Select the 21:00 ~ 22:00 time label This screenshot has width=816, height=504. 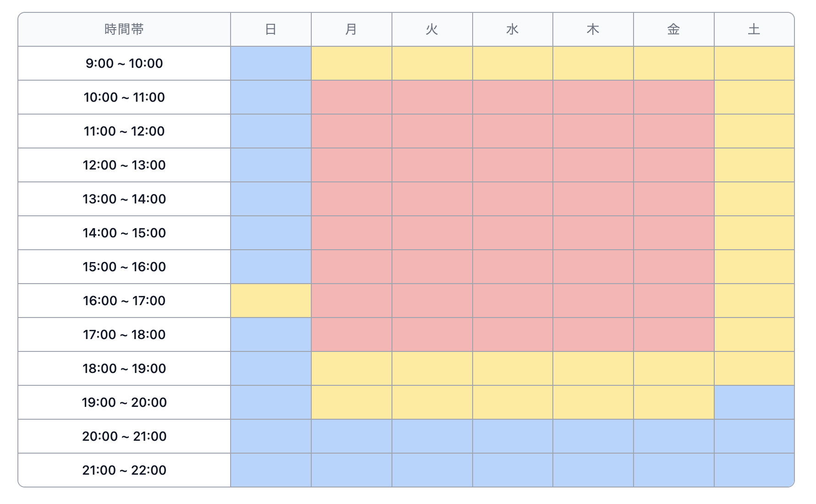point(124,470)
